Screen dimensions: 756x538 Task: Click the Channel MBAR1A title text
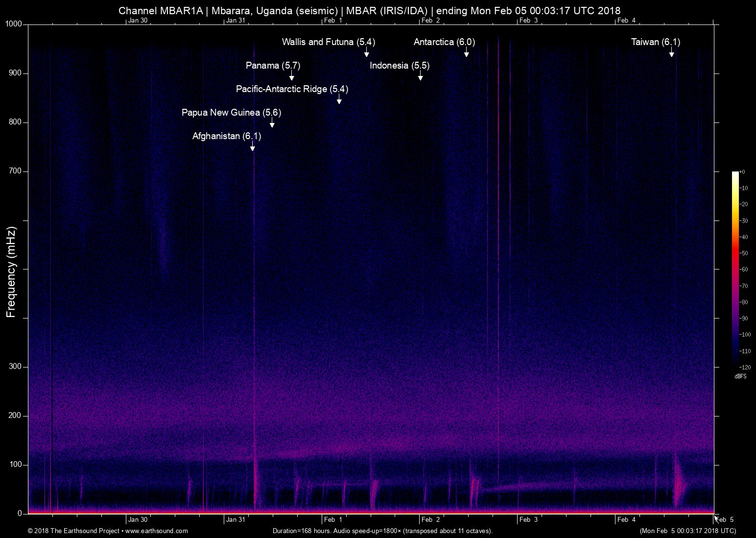coord(160,10)
